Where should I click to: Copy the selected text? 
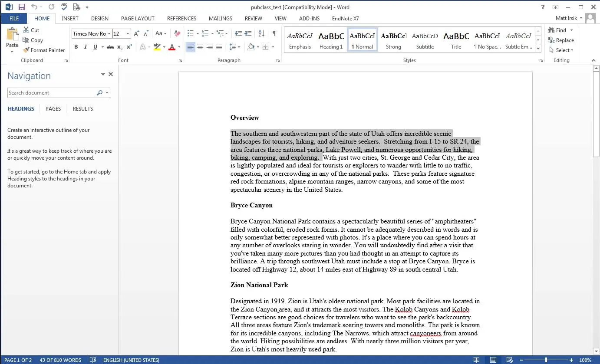point(33,40)
